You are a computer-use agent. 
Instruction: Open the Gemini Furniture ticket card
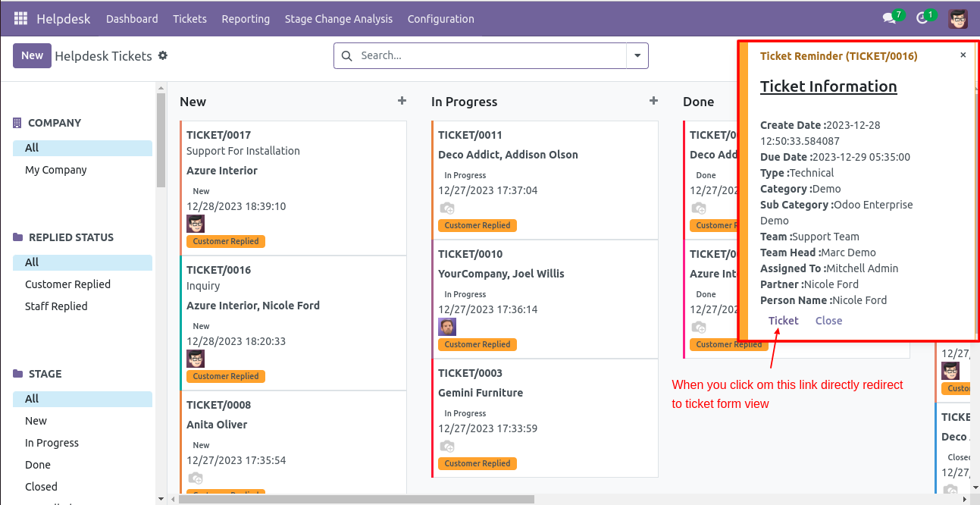coord(545,419)
